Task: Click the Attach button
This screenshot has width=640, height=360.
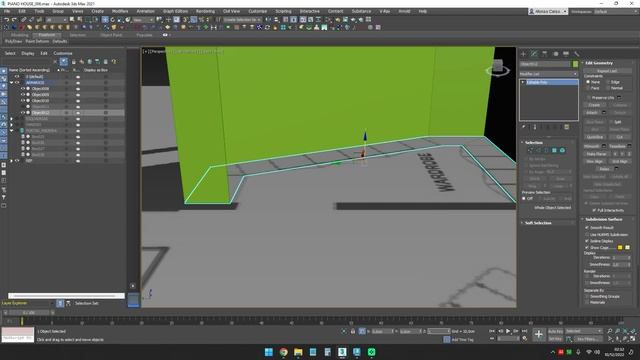Action: [x=592, y=112]
